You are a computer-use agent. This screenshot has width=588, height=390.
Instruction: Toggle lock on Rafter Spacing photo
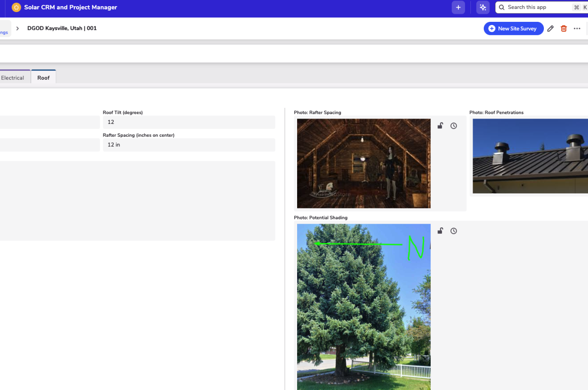tap(440, 126)
